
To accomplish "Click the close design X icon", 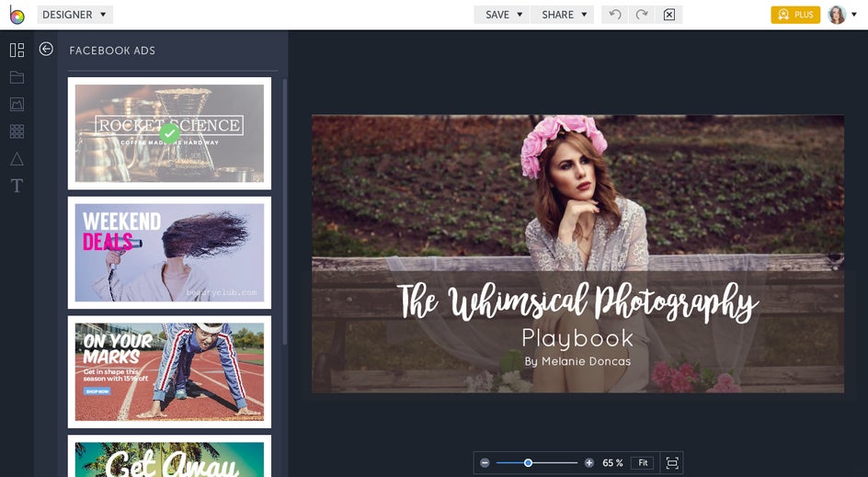I will 668,15.
